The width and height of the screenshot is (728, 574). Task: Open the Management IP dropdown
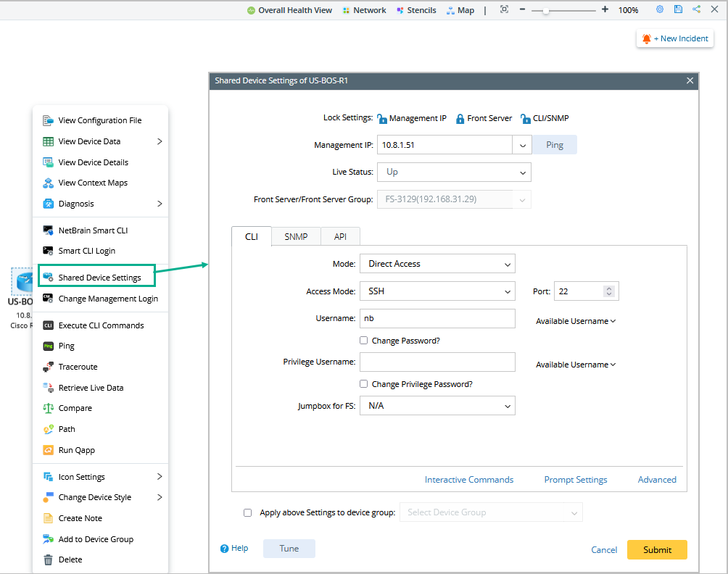[x=522, y=145]
